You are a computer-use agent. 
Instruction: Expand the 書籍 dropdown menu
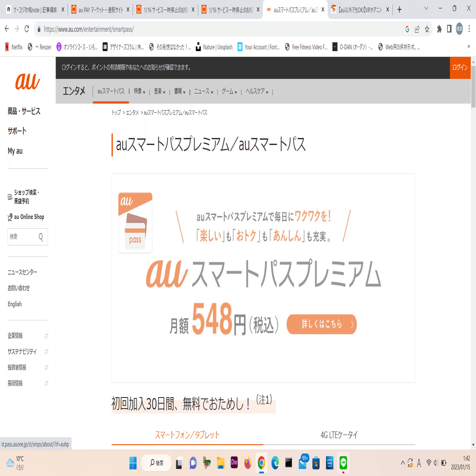pyautogui.click(x=179, y=91)
